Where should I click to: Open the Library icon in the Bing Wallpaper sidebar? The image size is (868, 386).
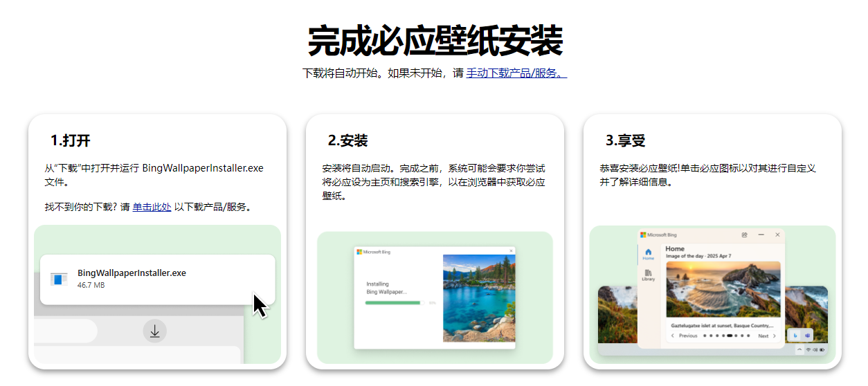point(649,275)
